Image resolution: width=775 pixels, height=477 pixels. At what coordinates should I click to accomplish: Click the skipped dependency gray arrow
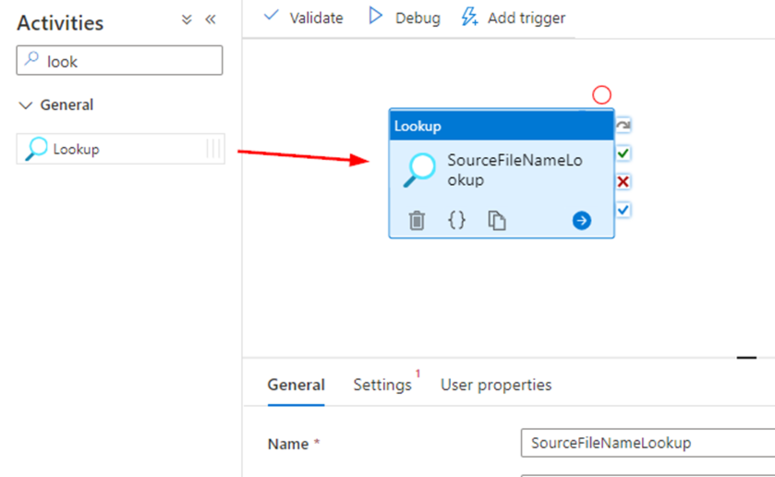[623, 126]
